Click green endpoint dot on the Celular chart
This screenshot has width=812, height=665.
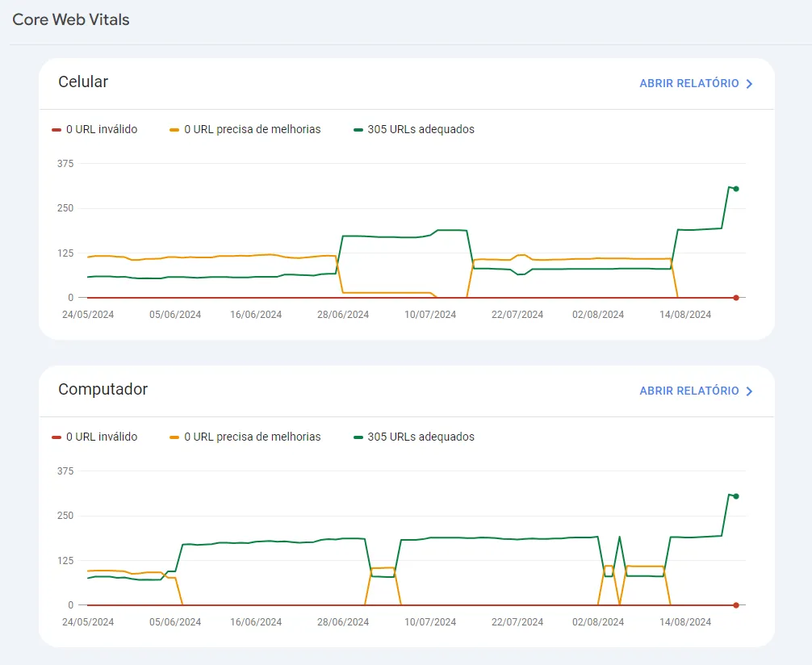point(736,189)
